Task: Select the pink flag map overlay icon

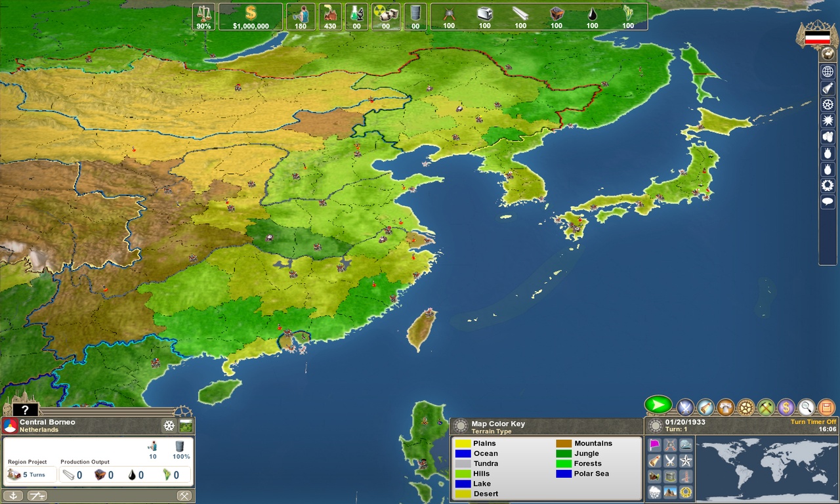Action: point(654,445)
